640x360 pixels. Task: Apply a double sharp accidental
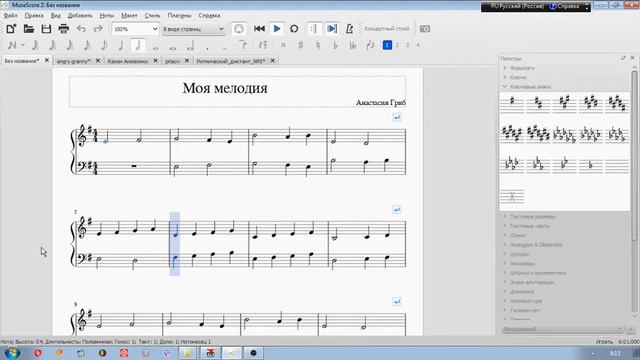coord(283,45)
